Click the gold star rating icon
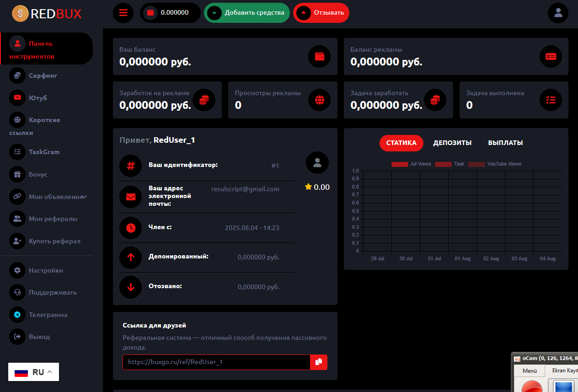This screenshot has width=578, height=392. point(308,187)
